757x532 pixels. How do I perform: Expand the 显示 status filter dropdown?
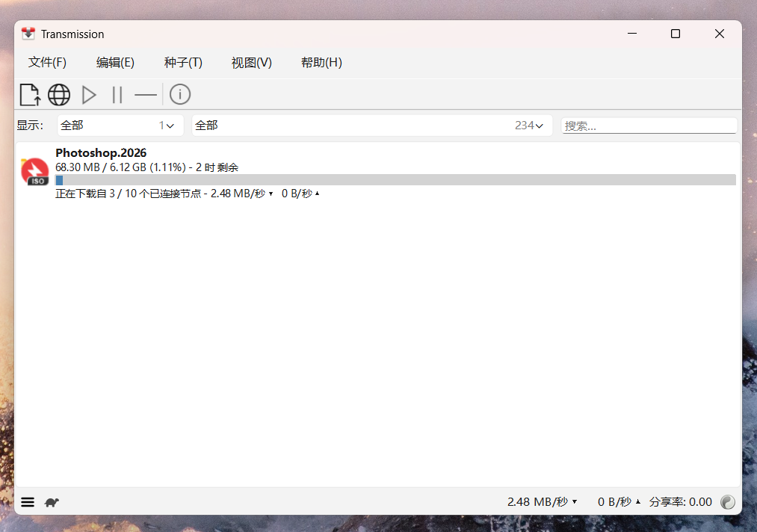click(120, 126)
